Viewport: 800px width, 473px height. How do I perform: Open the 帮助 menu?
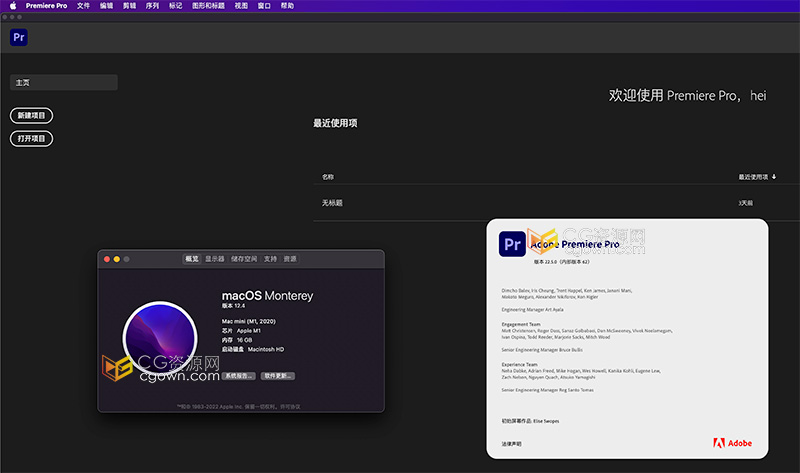(287, 6)
